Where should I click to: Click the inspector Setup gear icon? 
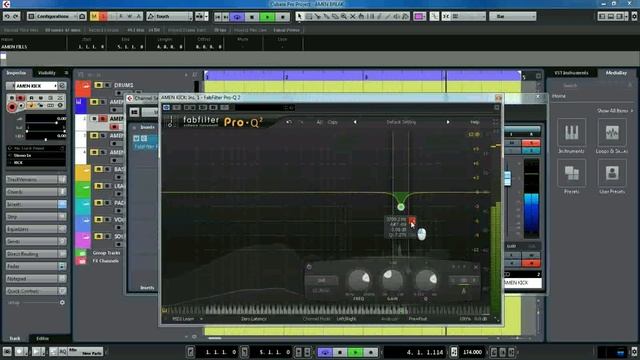[62, 302]
